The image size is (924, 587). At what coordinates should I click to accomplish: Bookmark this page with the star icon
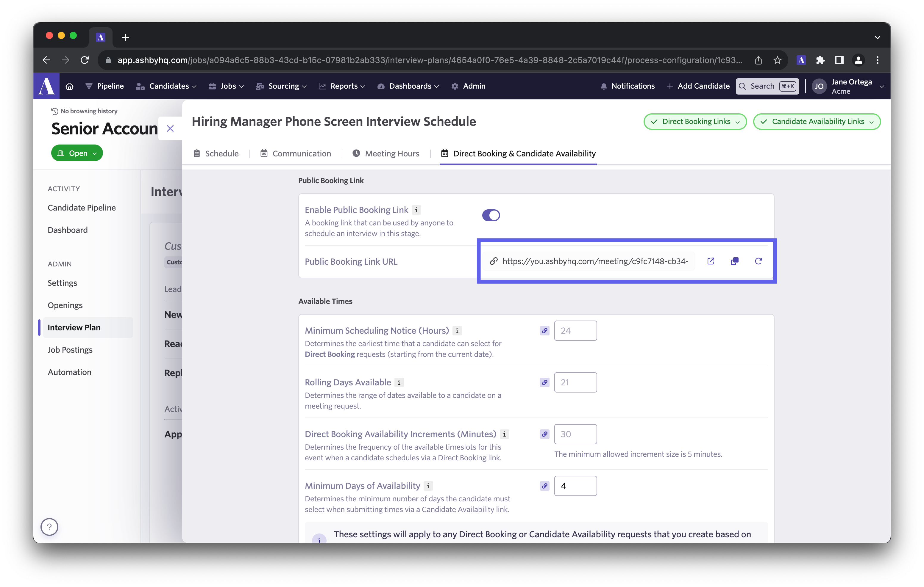(x=778, y=60)
